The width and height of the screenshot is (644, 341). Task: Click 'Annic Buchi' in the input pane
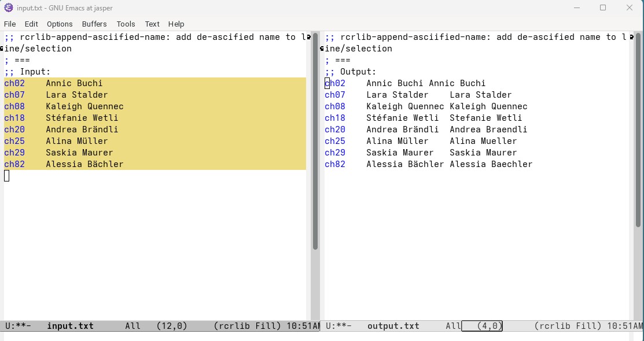(74, 83)
